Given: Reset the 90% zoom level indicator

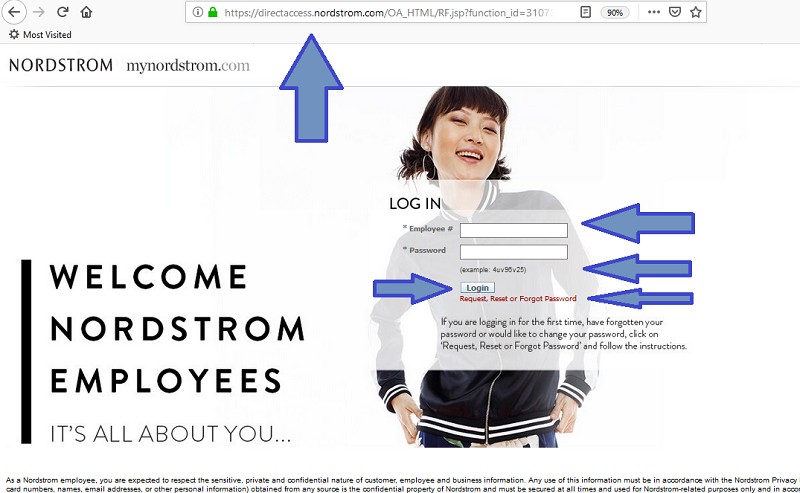Looking at the screenshot, I should 615,12.
